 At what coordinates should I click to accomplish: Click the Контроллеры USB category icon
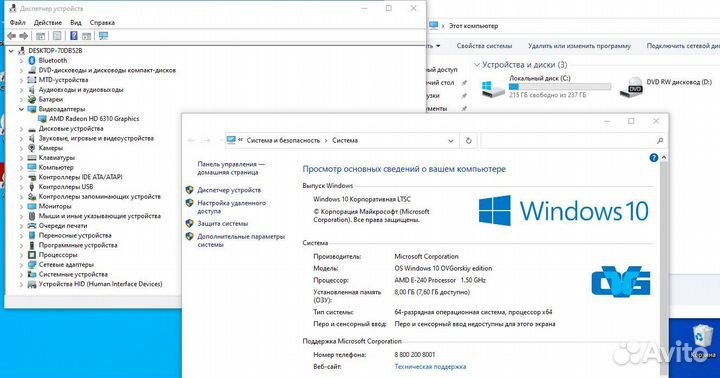click(32, 187)
